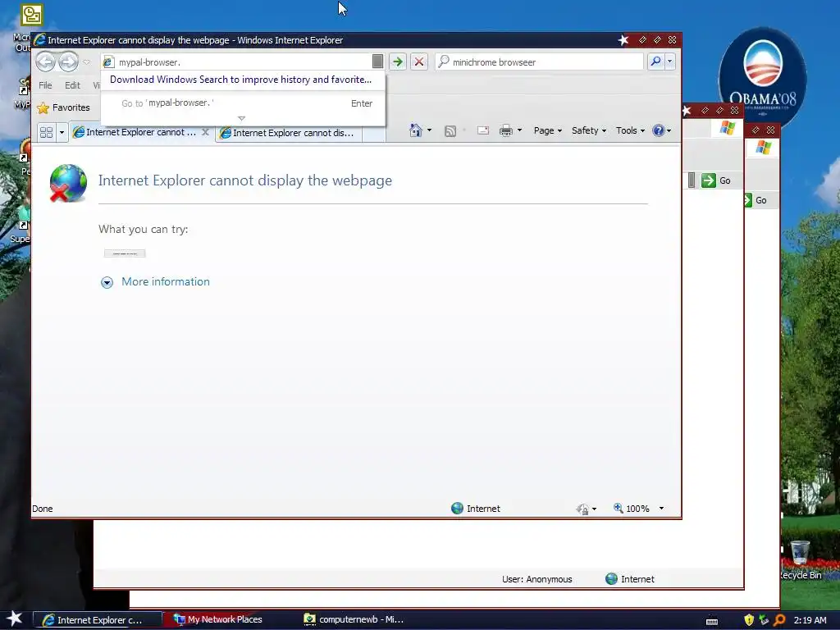Image resolution: width=840 pixels, height=630 pixels.
Task: Click the Protected Mode lock icon
Action: coord(583,509)
